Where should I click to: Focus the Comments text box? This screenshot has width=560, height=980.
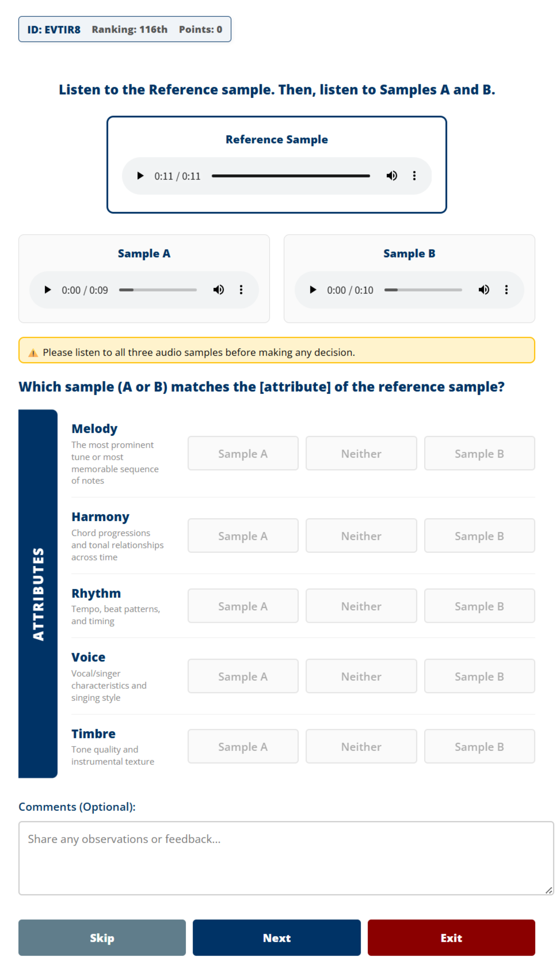click(x=286, y=858)
